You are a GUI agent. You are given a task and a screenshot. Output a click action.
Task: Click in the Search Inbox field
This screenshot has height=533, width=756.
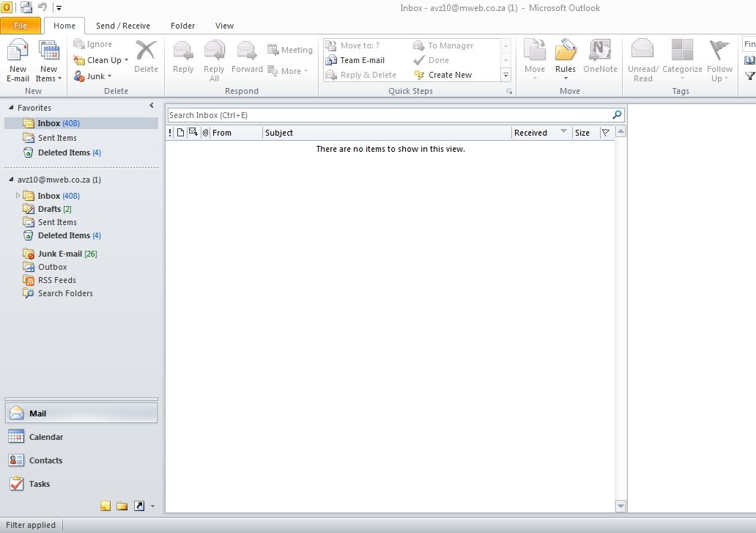pyautogui.click(x=388, y=115)
